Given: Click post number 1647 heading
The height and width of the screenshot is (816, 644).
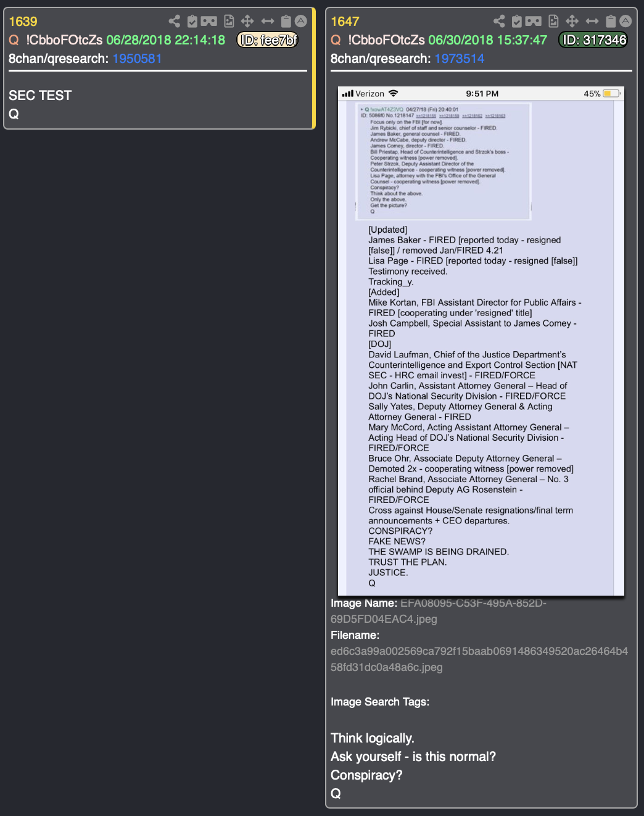Looking at the screenshot, I should click(345, 22).
